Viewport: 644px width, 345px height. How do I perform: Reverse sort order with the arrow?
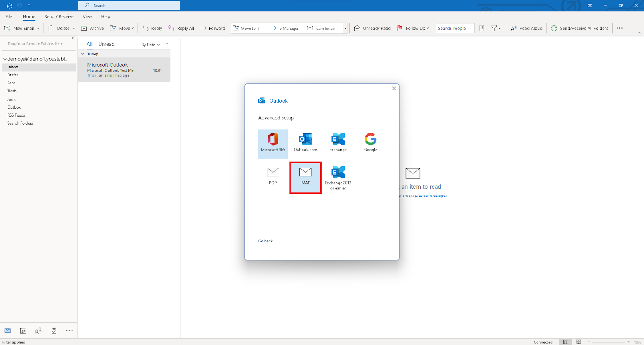click(167, 45)
